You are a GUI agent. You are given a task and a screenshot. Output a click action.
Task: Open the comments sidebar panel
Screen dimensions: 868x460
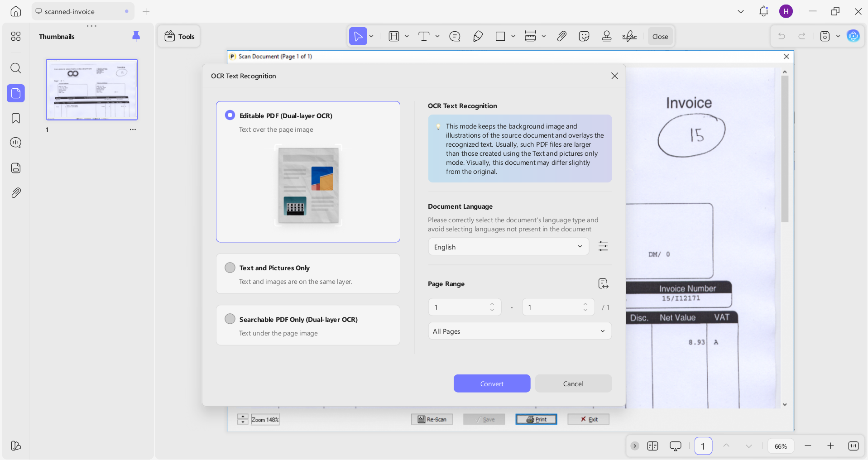[x=16, y=143]
